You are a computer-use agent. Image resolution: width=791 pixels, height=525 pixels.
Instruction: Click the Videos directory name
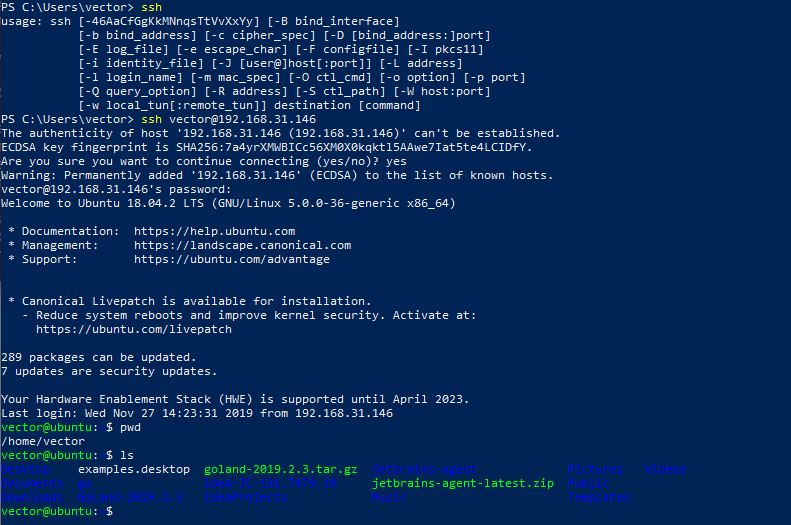[665, 469]
